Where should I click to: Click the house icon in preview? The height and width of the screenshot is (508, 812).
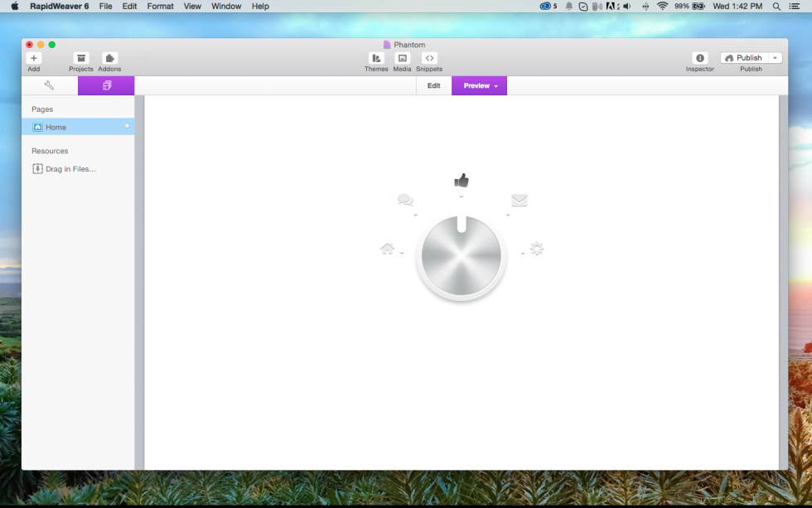[x=388, y=249]
